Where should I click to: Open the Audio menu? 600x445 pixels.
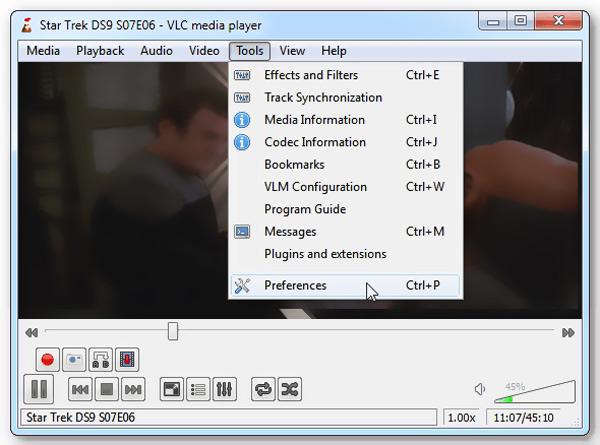(156, 51)
